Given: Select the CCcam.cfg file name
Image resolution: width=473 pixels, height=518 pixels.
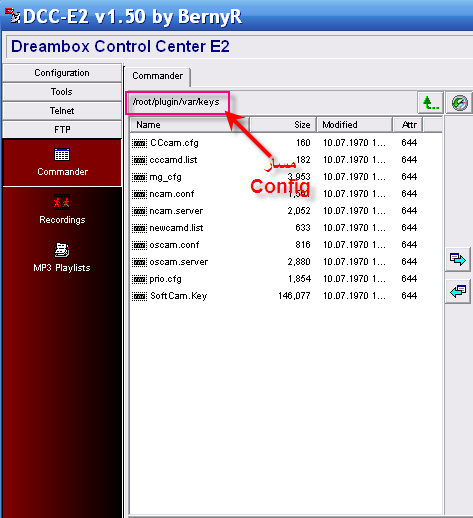Looking at the screenshot, I should (174, 143).
